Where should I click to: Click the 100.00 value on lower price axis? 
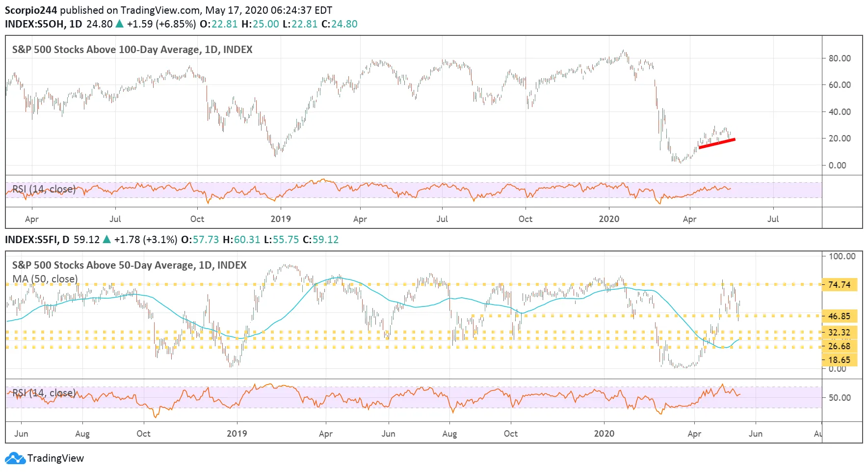tap(842, 256)
